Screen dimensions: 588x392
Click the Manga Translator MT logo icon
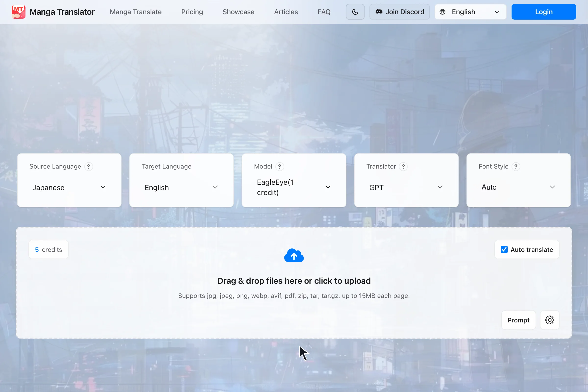(19, 12)
